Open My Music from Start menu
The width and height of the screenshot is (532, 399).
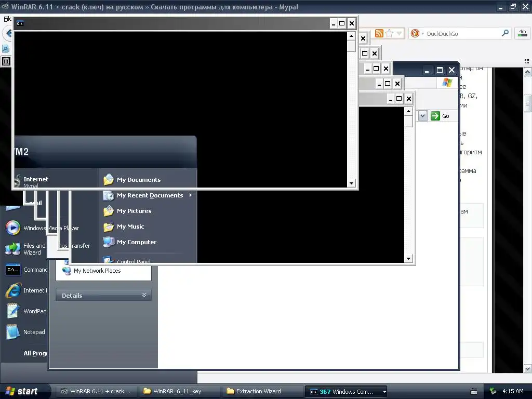pos(130,227)
